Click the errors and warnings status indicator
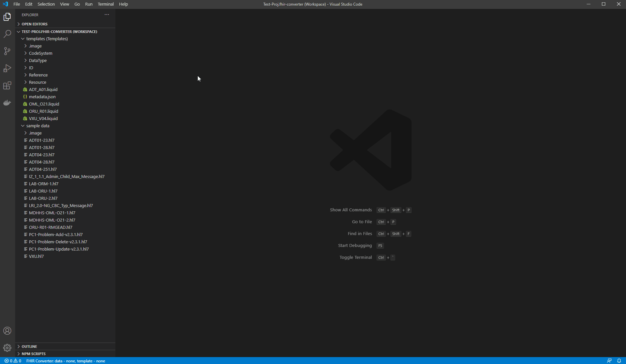626x364 pixels. coord(13,361)
